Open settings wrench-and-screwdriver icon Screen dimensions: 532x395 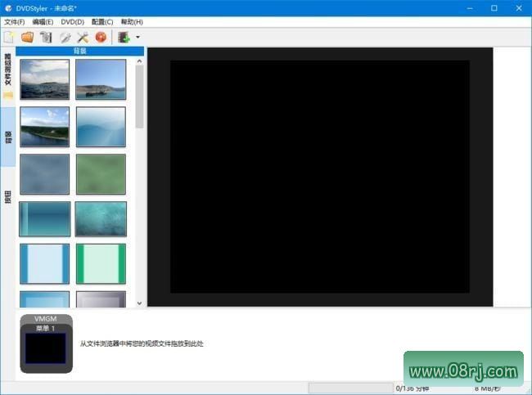coord(83,37)
